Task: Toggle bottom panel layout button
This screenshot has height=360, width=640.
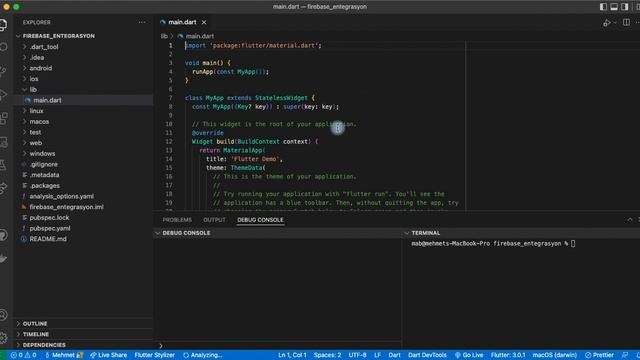Action: tap(614, 7)
